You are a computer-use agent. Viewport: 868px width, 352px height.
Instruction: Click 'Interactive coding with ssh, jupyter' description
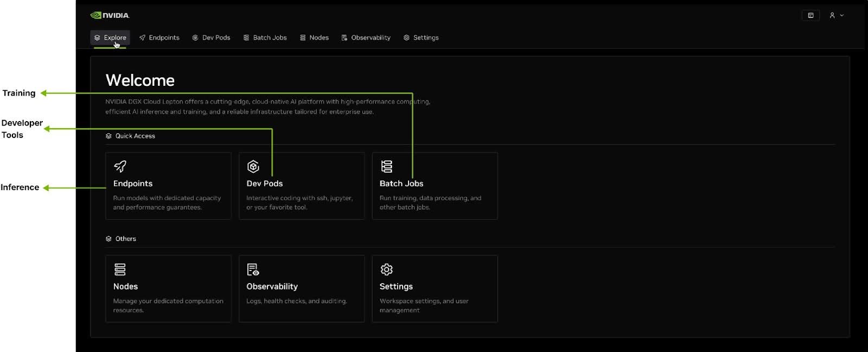(299, 203)
